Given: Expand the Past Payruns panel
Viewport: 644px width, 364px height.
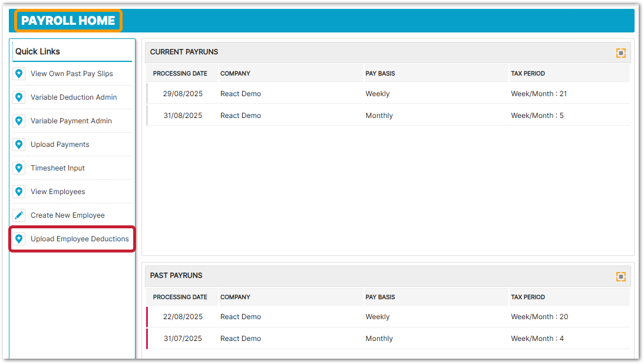Looking at the screenshot, I should coord(620,277).
